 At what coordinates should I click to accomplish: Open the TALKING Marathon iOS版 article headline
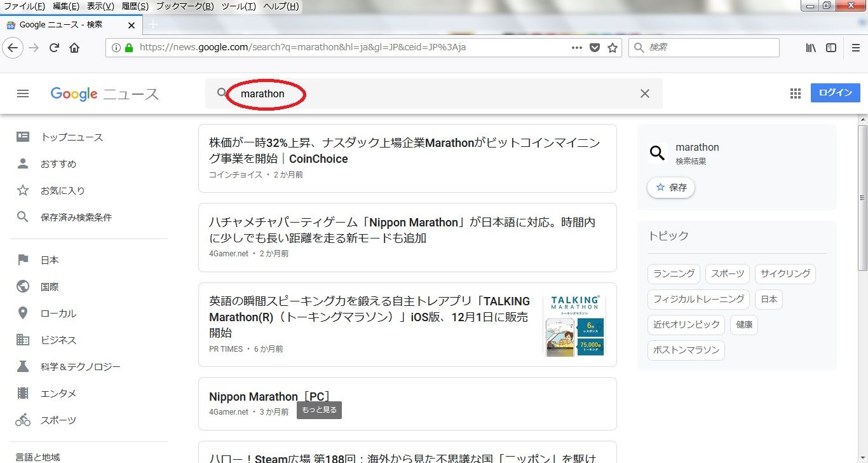point(369,317)
